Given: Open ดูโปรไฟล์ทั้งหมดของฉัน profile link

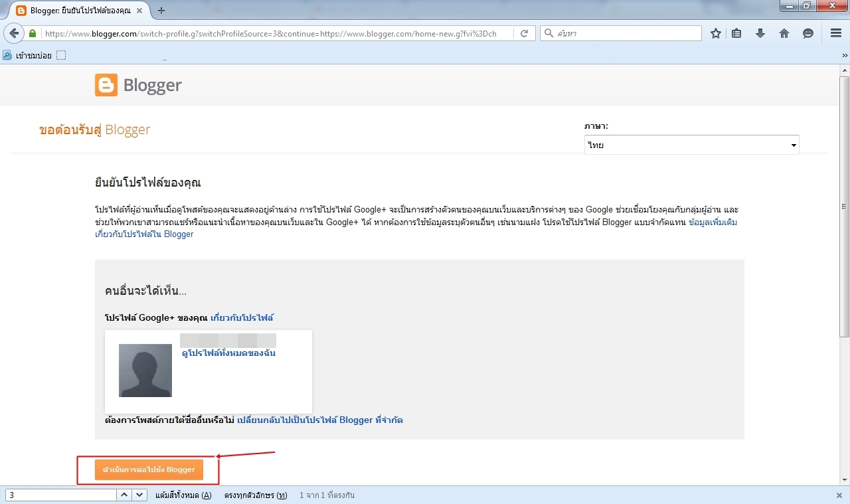Looking at the screenshot, I should (x=228, y=353).
